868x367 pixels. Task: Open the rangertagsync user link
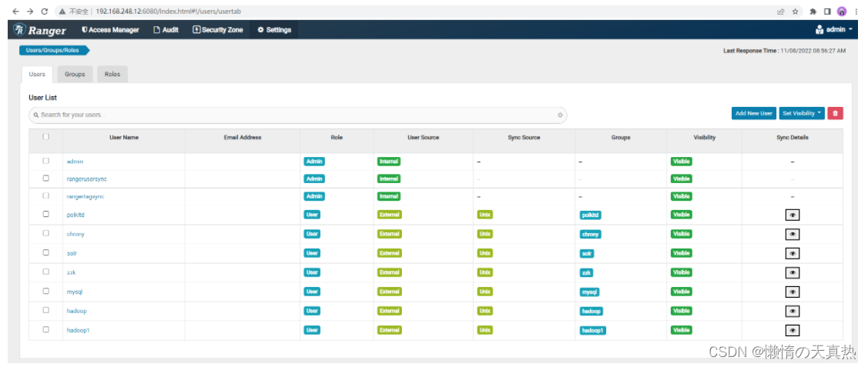click(x=85, y=197)
